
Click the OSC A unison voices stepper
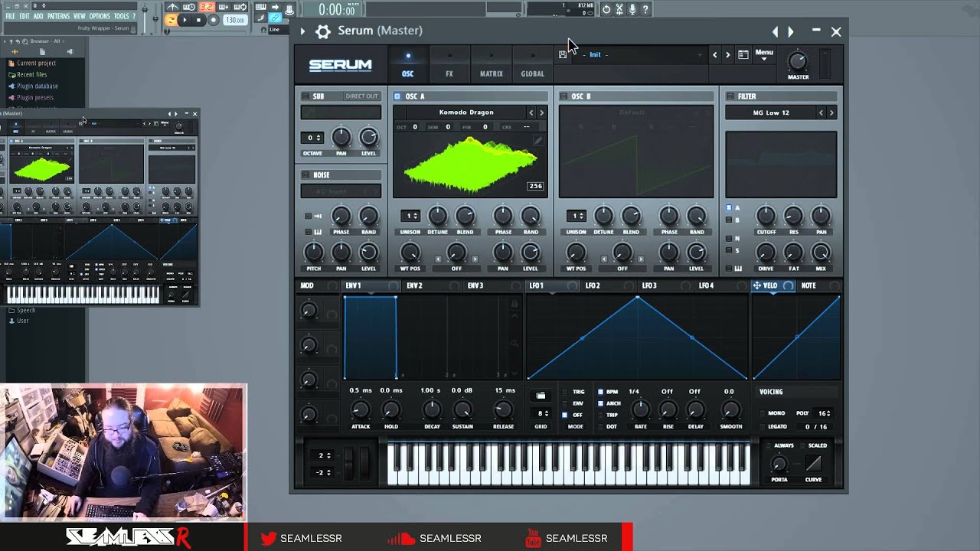click(410, 216)
